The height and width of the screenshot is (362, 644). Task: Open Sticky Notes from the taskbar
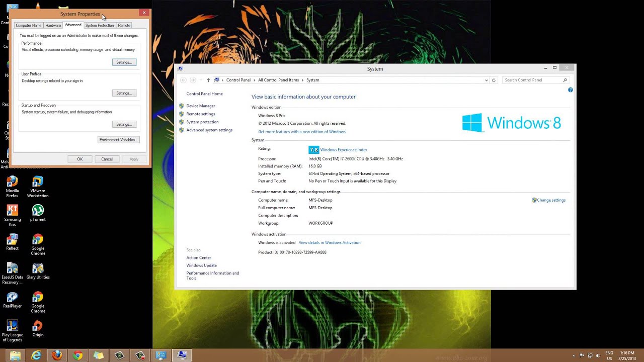[99, 355]
